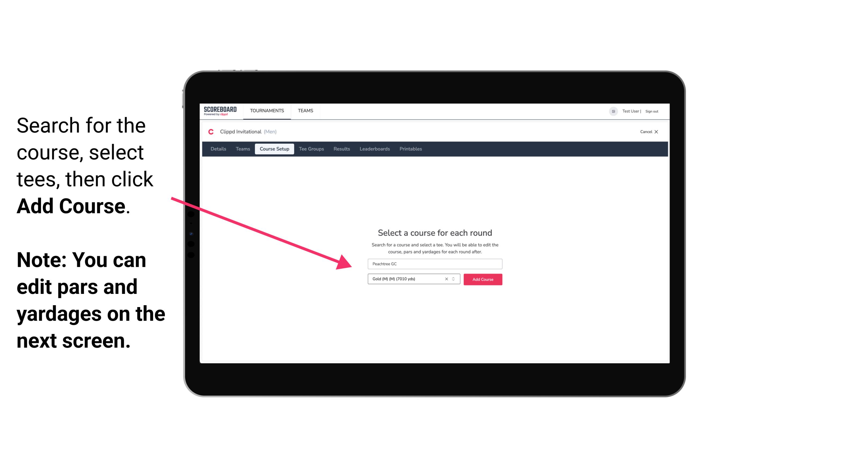Click the Cancel 'X' icon
This screenshot has height=467, width=868.
pos(660,132)
